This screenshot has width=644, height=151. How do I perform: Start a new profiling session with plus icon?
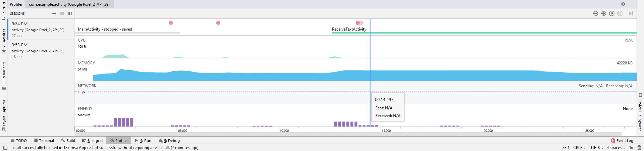54,13
